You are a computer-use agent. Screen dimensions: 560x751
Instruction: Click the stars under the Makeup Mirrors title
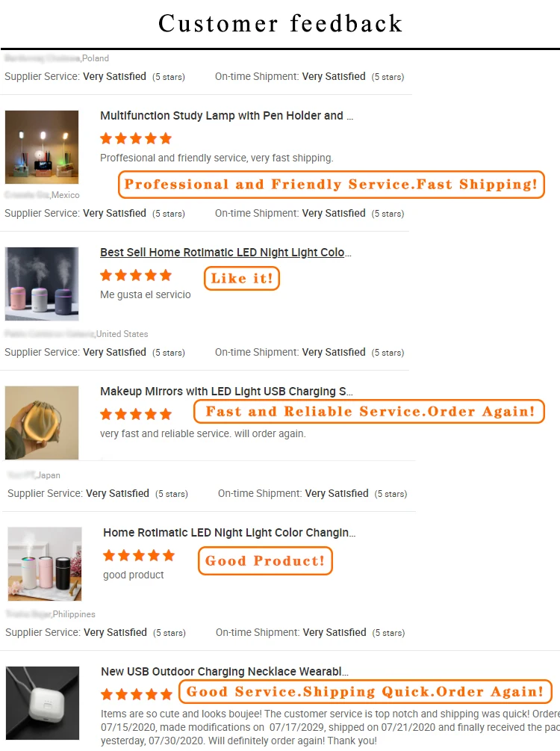pos(136,414)
